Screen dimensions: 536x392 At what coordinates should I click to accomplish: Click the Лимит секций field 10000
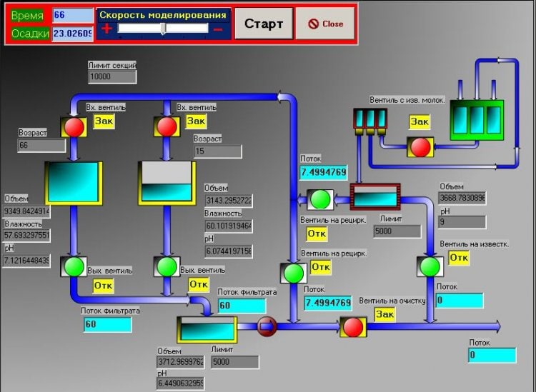coord(112,77)
